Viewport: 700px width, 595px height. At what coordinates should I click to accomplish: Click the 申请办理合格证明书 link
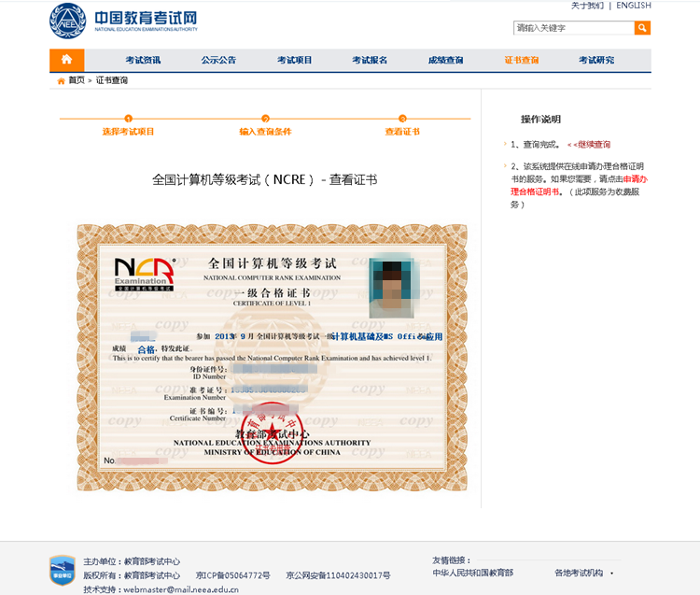click(x=579, y=185)
